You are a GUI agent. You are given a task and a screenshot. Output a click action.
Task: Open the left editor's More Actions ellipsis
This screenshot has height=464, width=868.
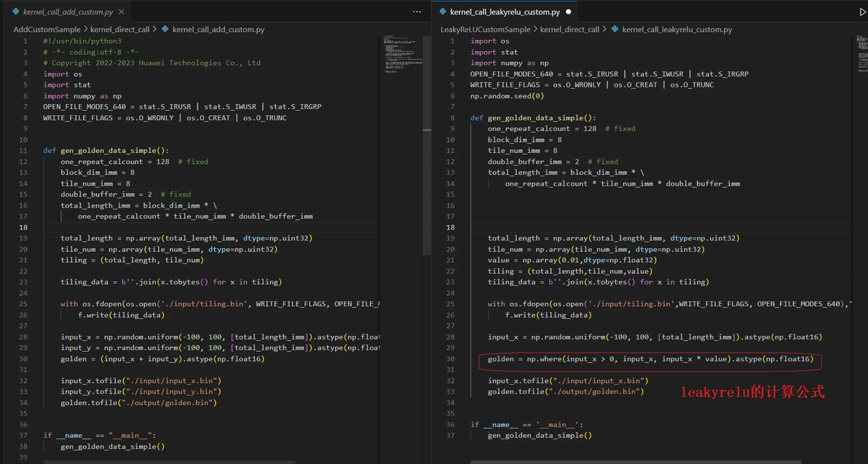(x=417, y=12)
